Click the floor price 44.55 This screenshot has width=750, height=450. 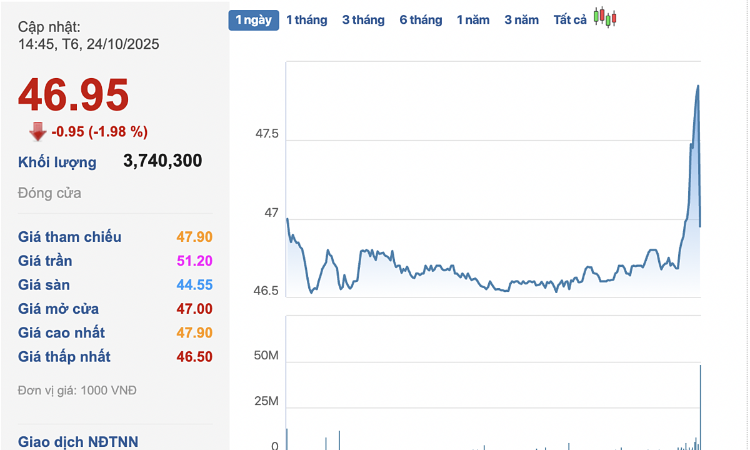194,285
